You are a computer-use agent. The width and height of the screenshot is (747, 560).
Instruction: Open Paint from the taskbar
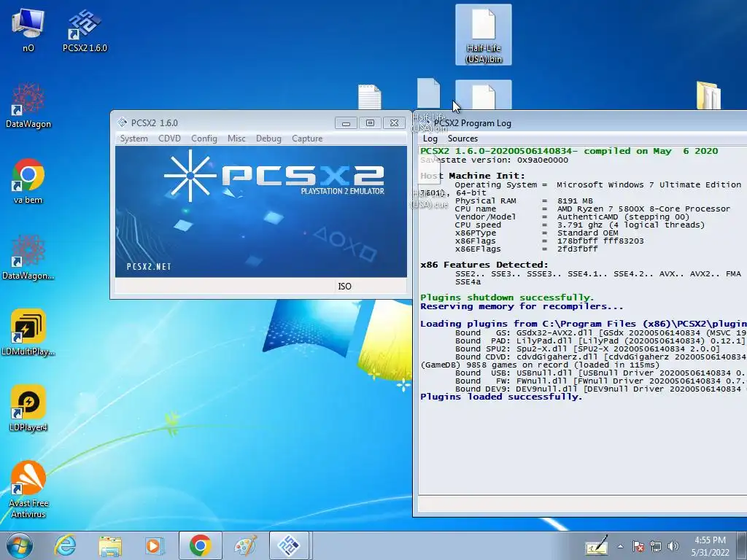245,545
